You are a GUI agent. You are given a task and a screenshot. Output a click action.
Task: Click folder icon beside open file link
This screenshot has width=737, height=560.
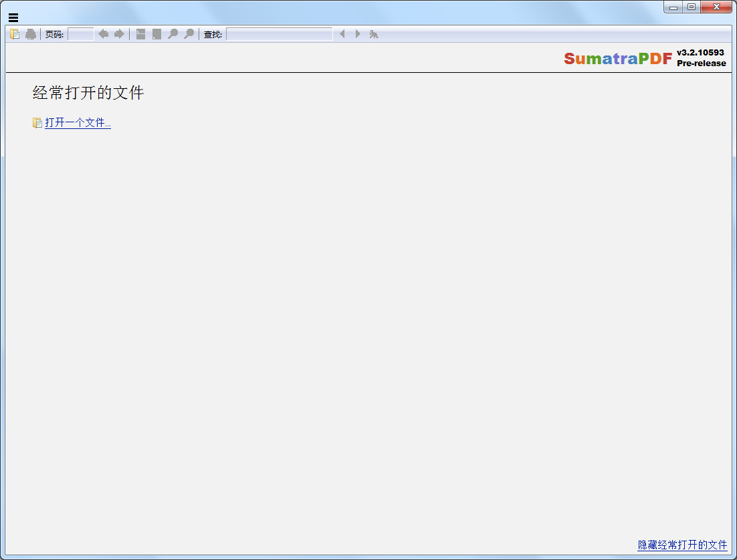[x=37, y=122]
